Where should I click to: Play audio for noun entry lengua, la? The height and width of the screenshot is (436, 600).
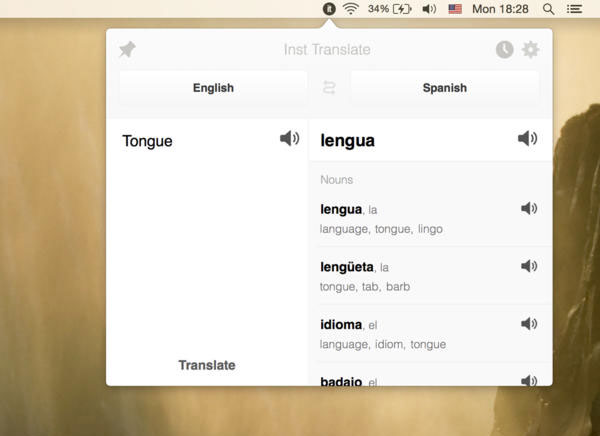[x=529, y=208]
